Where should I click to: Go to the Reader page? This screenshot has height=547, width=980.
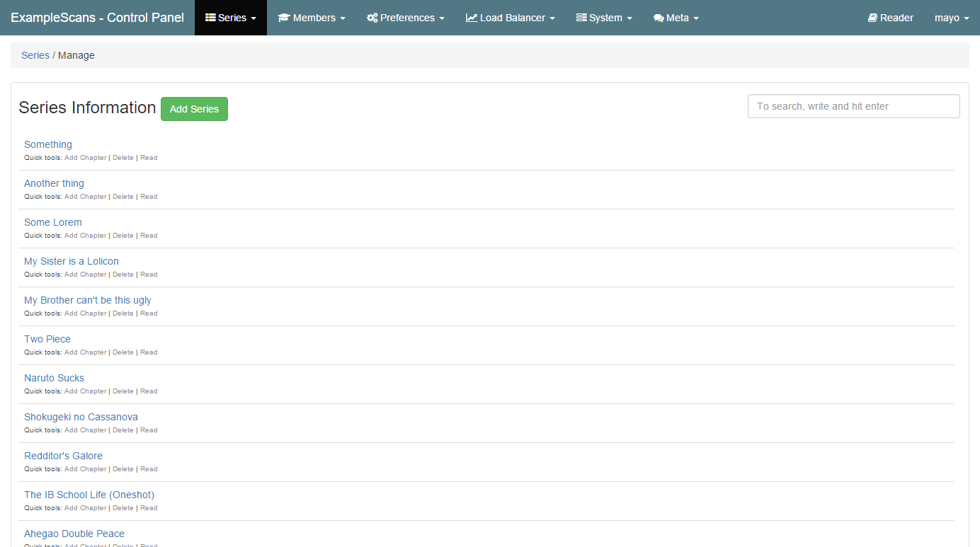pyautogui.click(x=891, y=18)
